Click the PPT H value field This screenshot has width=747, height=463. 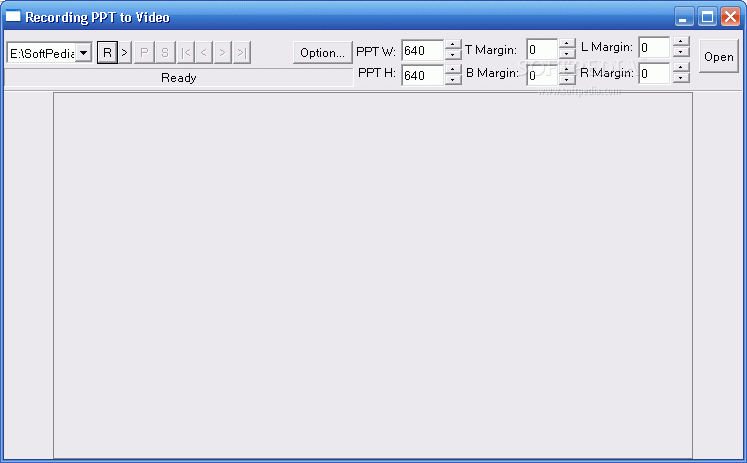(423, 75)
